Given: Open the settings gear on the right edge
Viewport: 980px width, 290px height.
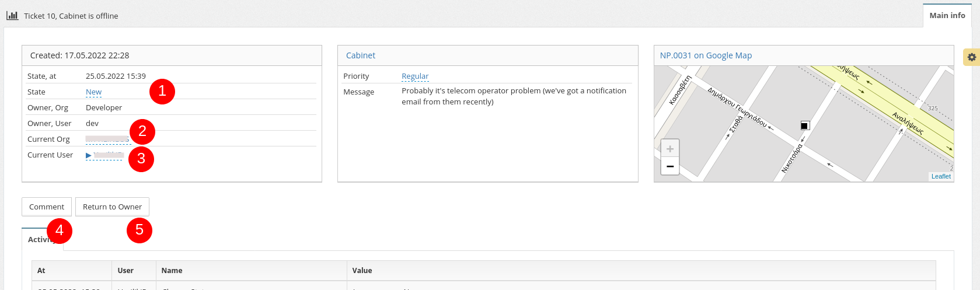Looking at the screenshot, I should pyautogui.click(x=971, y=57).
